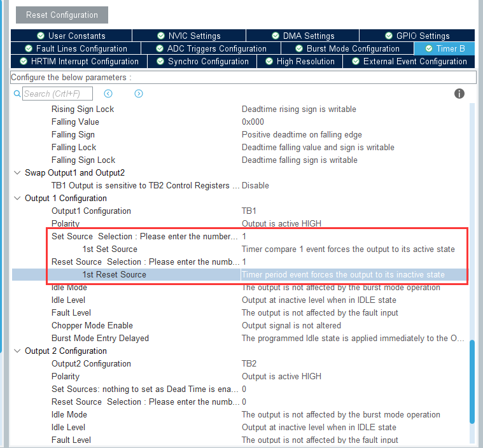
Task: Select Positive deadtime on falling edge value
Action: 302,135
